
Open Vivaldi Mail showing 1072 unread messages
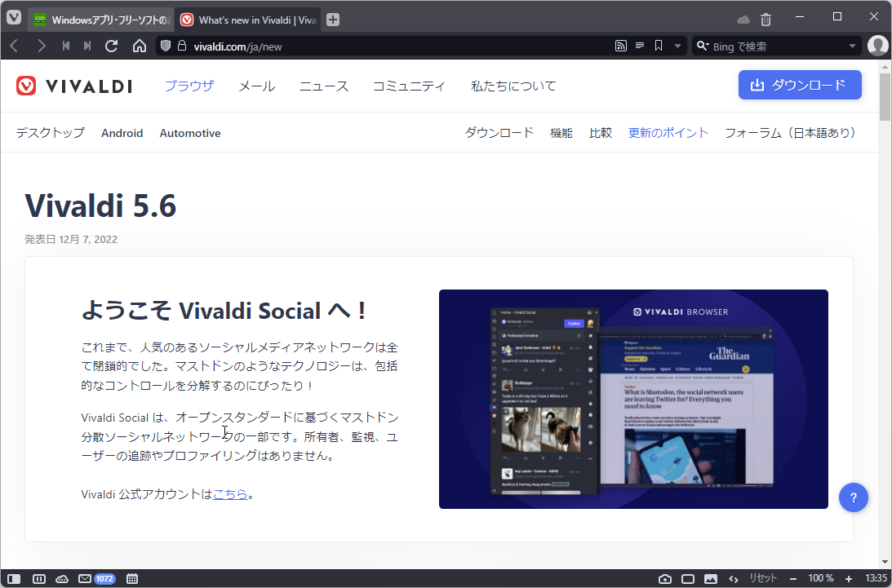(x=84, y=578)
